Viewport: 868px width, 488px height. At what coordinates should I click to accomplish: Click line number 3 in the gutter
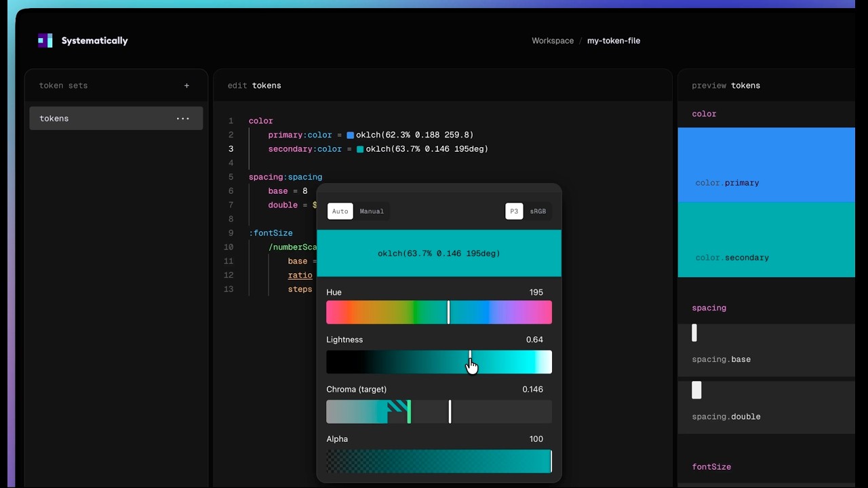point(231,149)
